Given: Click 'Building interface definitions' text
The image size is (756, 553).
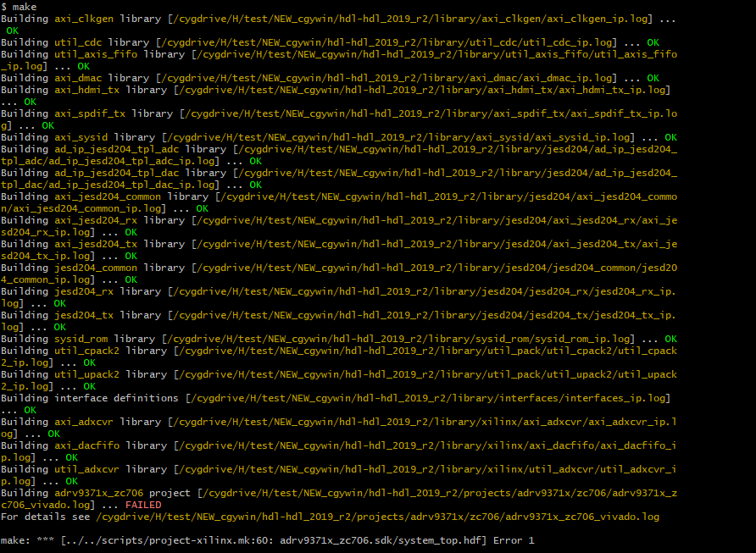Looking at the screenshot, I should [x=90, y=398].
